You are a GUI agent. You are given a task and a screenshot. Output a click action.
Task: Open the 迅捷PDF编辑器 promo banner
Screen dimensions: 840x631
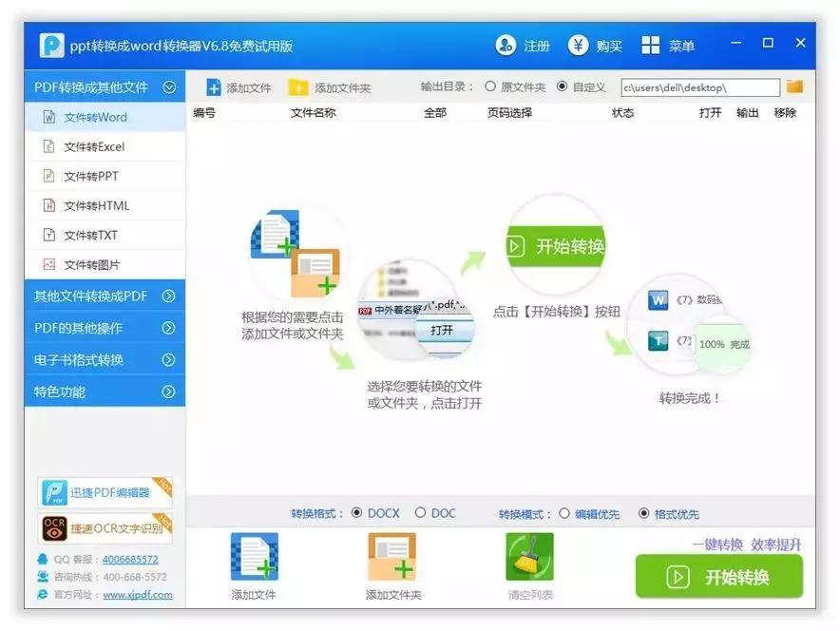point(105,492)
